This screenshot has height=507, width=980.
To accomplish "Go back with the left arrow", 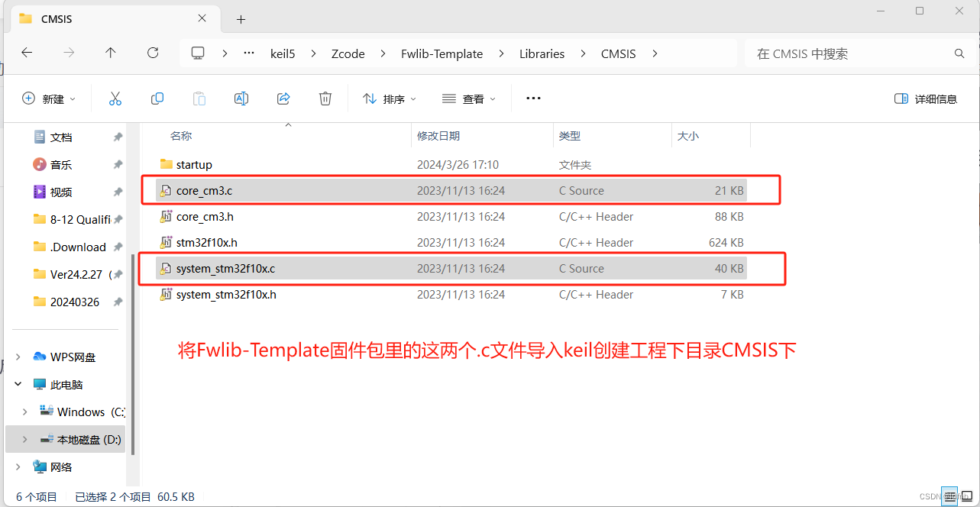I will [x=27, y=53].
